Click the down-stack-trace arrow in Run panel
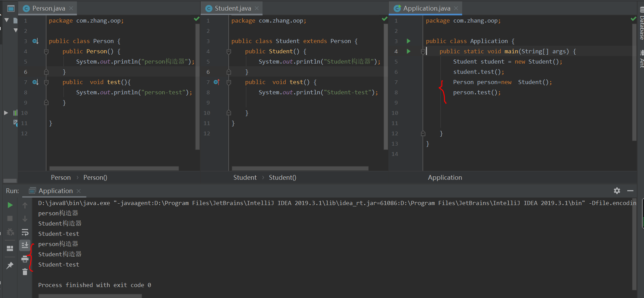The width and height of the screenshot is (644, 298). coord(25,219)
